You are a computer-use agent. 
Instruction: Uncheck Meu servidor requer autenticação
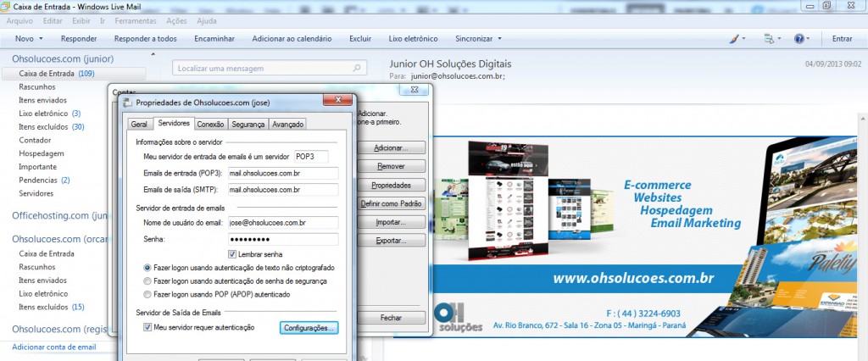(148, 327)
